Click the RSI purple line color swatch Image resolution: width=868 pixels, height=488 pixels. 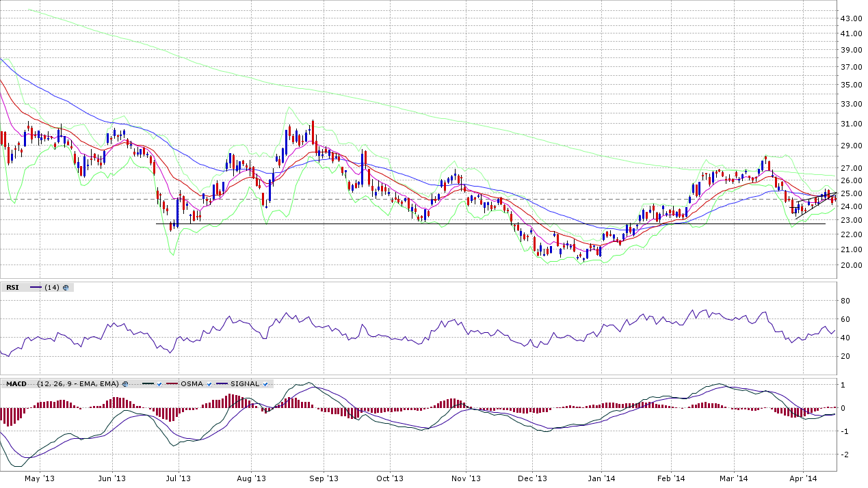[x=35, y=288]
